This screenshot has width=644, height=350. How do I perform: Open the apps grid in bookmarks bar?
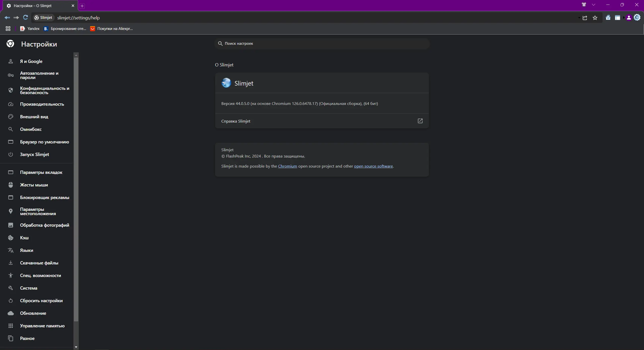point(8,29)
